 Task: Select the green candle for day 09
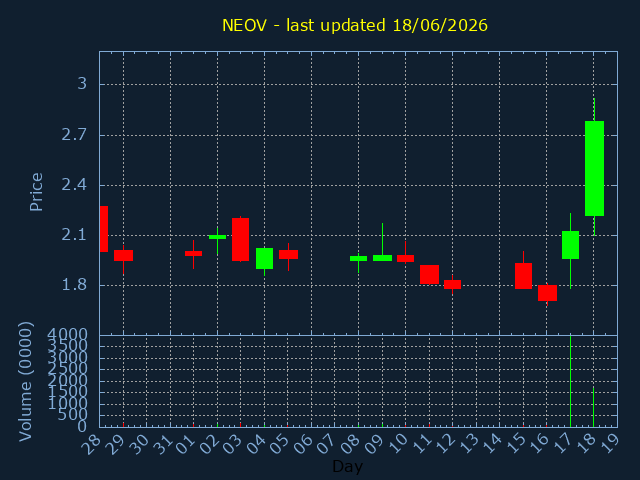[382, 258]
